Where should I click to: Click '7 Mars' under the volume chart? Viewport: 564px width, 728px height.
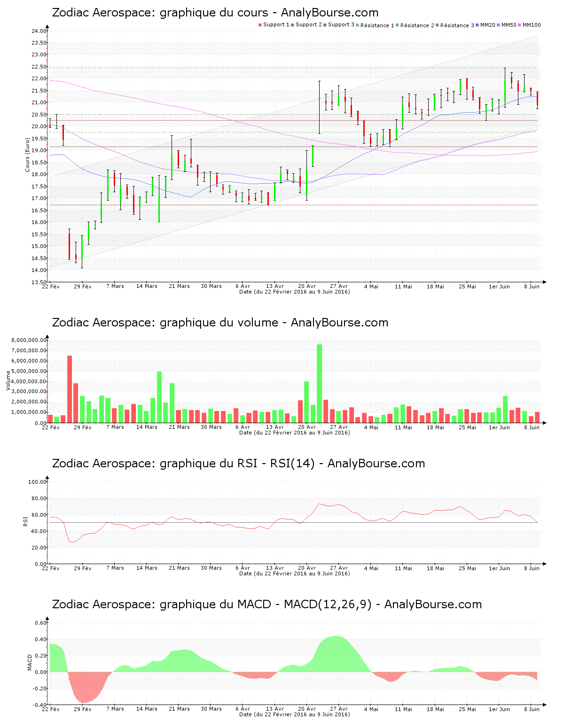(x=115, y=427)
